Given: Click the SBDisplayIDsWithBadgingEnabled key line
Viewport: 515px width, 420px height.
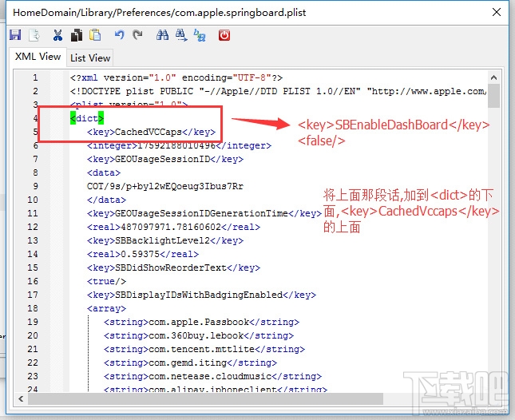Looking at the screenshot, I should 202,295.
